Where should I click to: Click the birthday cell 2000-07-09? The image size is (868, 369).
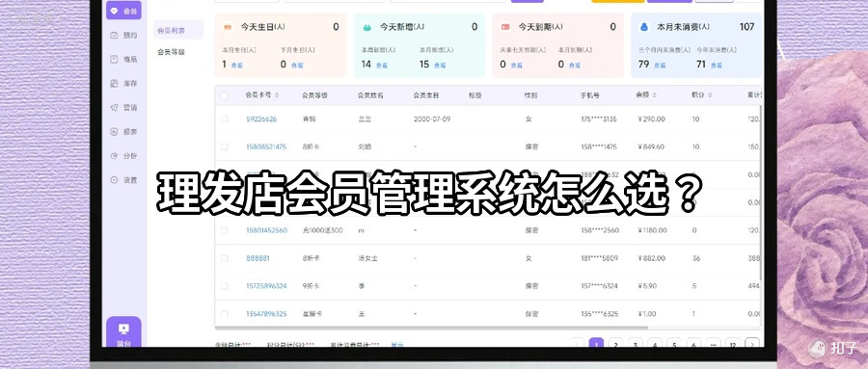[x=432, y=119]
